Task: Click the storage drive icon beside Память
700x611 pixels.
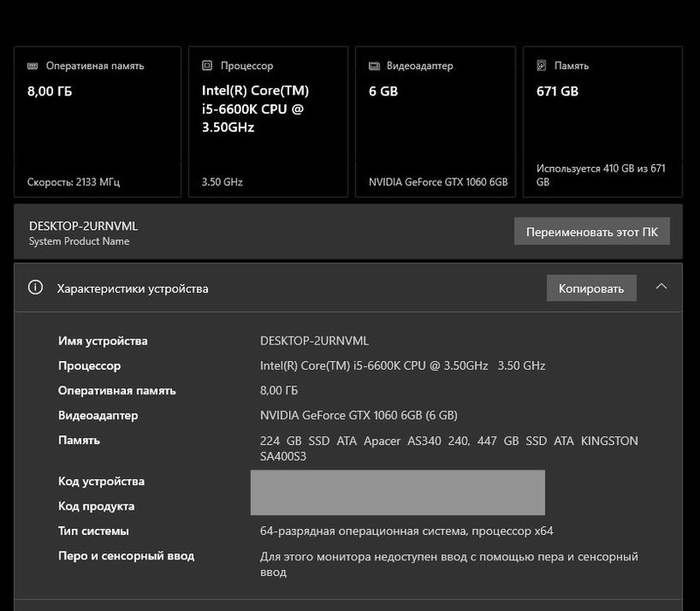Action: [542, 66]
